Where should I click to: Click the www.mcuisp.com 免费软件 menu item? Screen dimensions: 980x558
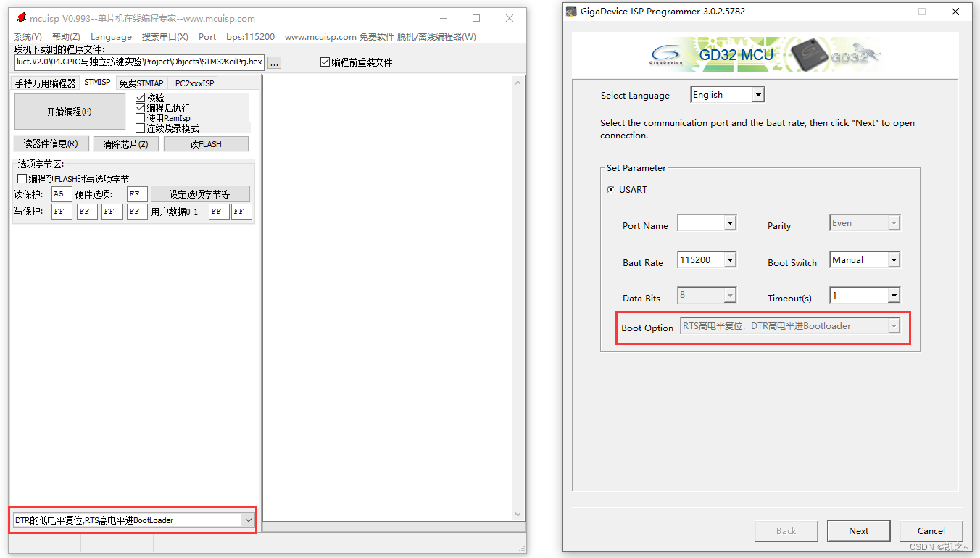(339, 37)
